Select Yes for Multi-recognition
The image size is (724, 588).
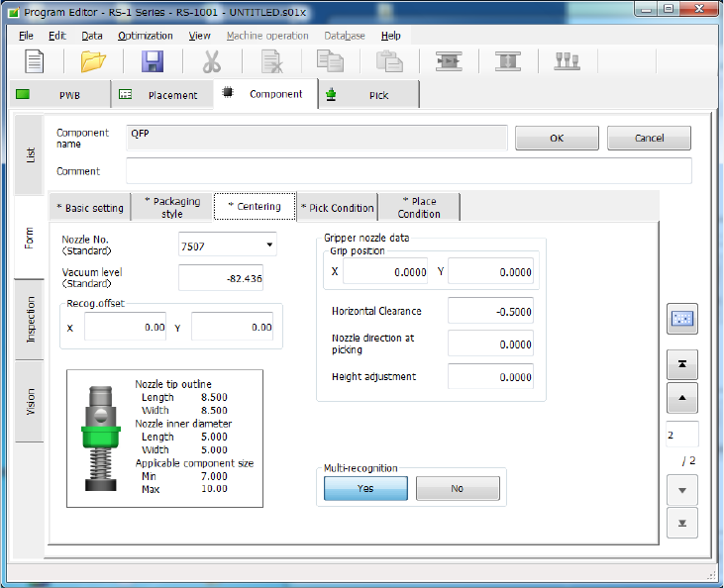365,488
